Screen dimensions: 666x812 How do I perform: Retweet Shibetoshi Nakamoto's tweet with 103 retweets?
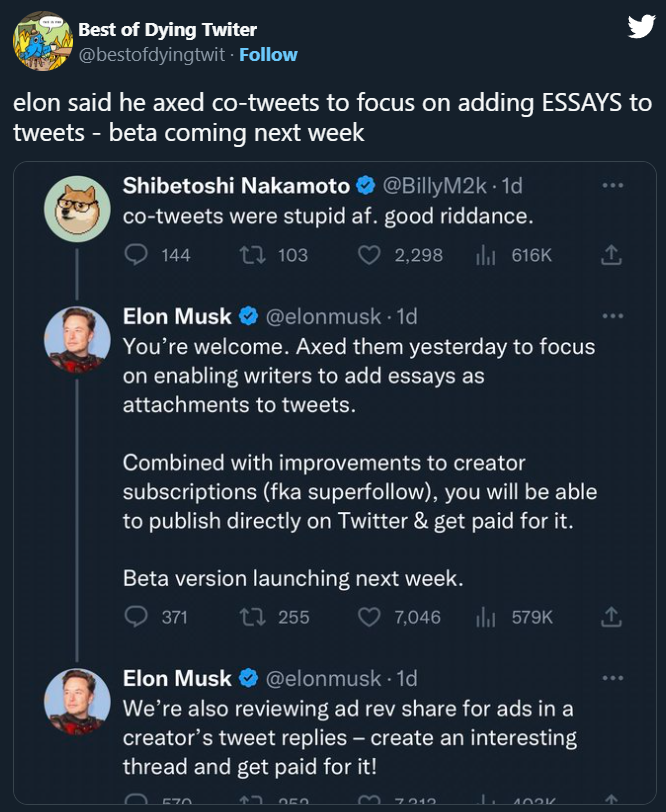click(253, 256)
